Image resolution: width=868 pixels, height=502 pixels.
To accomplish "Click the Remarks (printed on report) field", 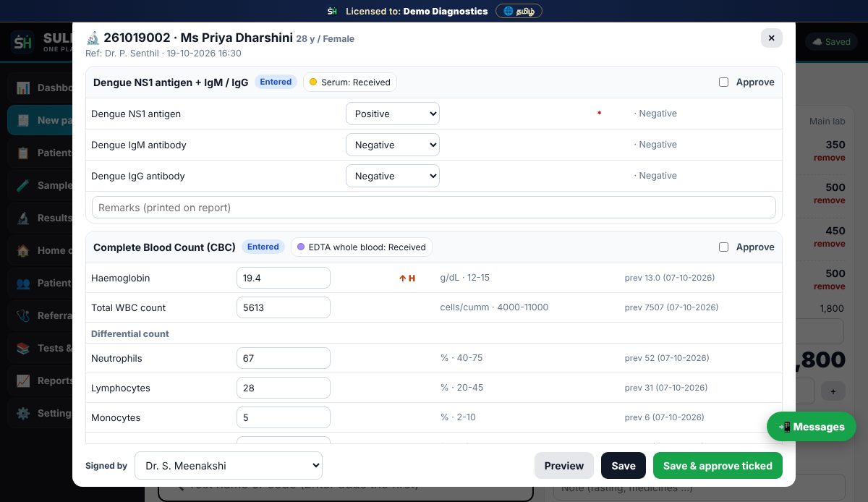I will click(434, 208).
